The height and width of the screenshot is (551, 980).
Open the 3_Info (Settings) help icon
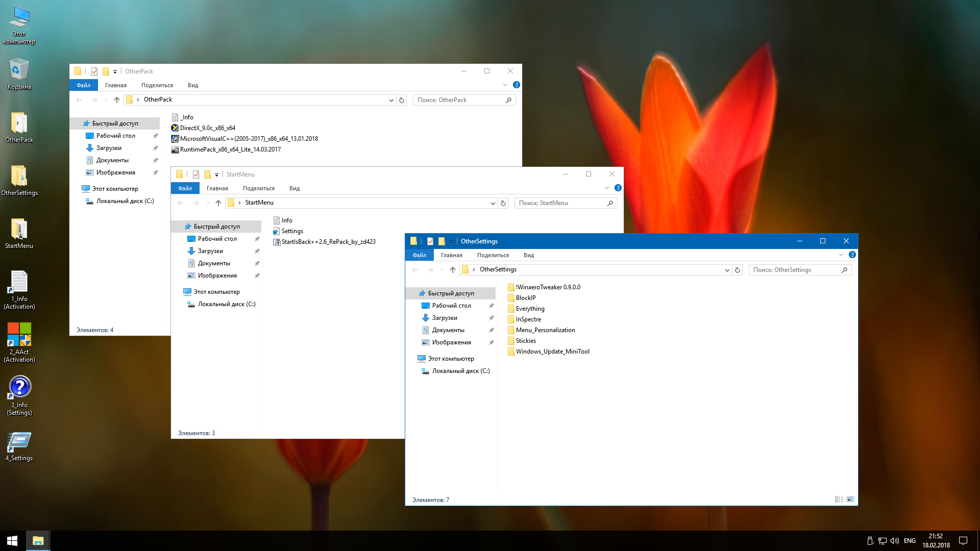[19, 387]
